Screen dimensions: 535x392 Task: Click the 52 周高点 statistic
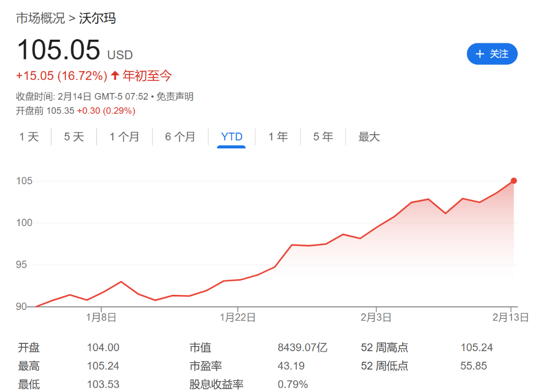(x=384, y=347)
